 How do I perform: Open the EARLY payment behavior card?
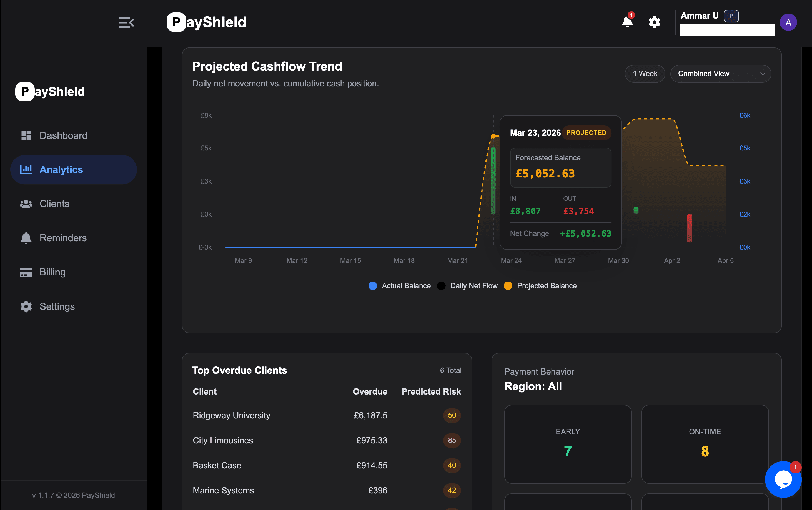568,444
